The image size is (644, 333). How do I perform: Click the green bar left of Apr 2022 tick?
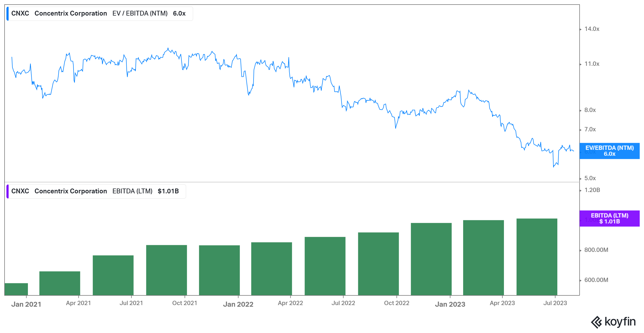click(272, 269)
